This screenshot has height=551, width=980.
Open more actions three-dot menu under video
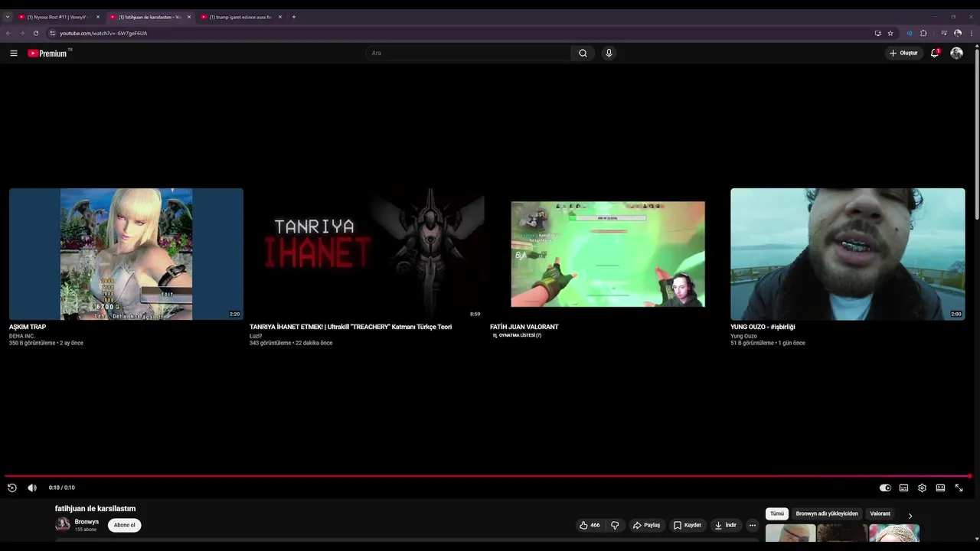pyautogui.click(x=752, y=525)
